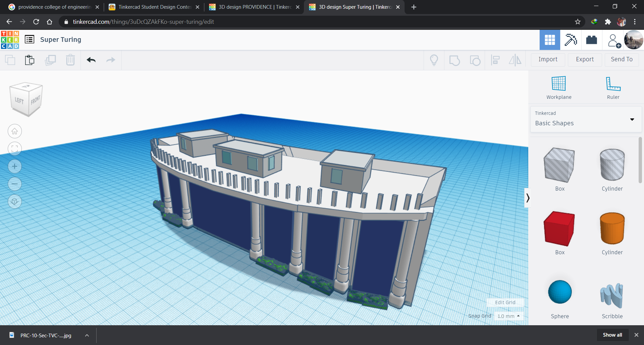
Task: Click the Copy tool icon
Action: click(x=10, y=60)
